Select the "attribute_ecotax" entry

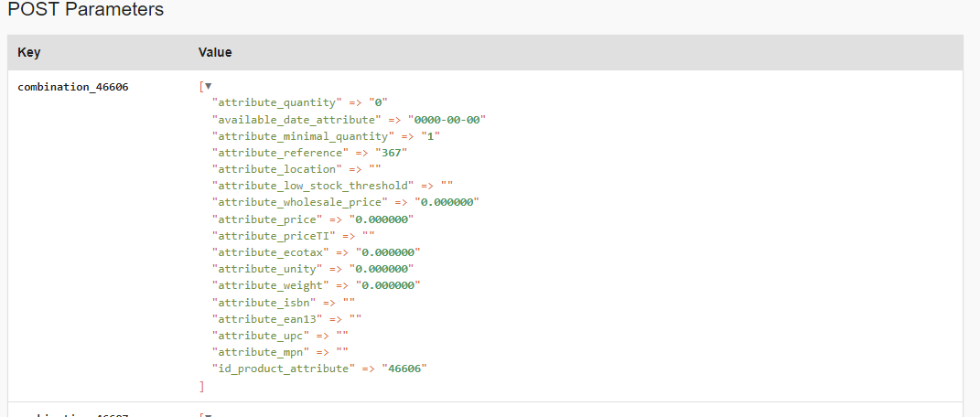point(271,252)
